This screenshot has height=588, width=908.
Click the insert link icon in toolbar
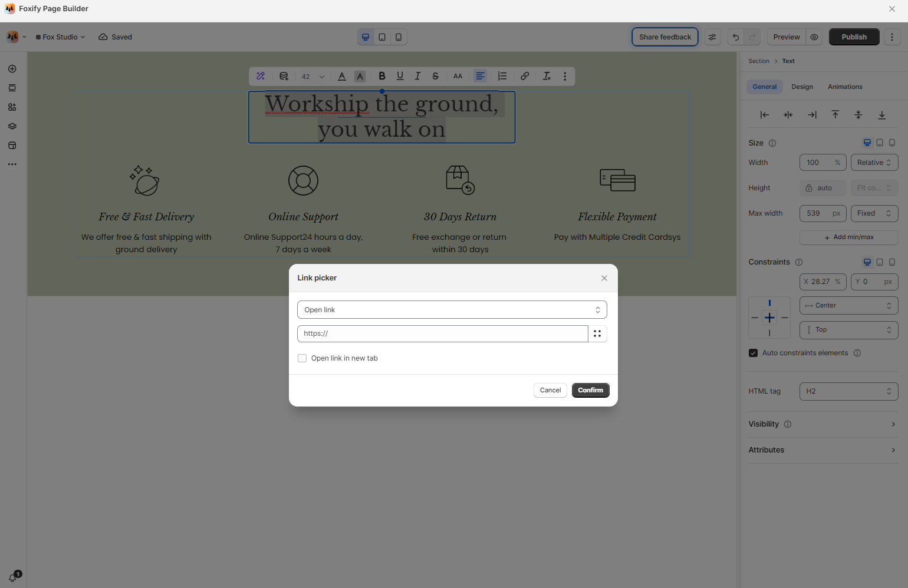coord(525,76)
